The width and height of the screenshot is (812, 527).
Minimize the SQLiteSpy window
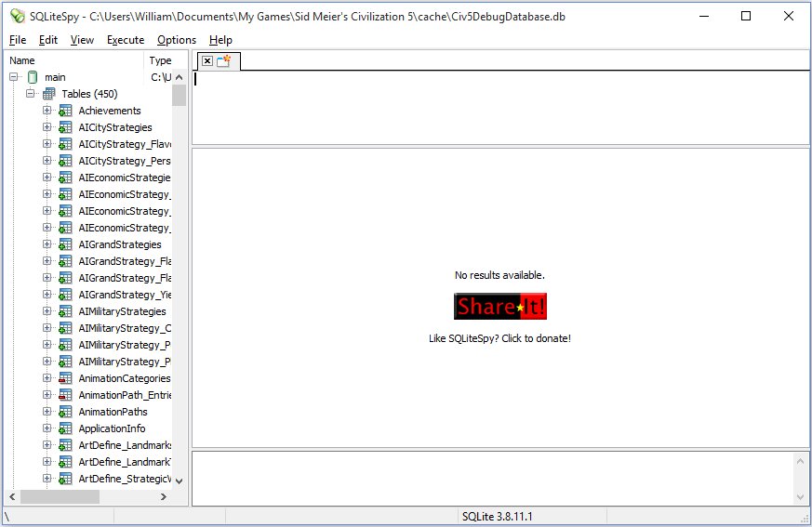pos(704,16)
